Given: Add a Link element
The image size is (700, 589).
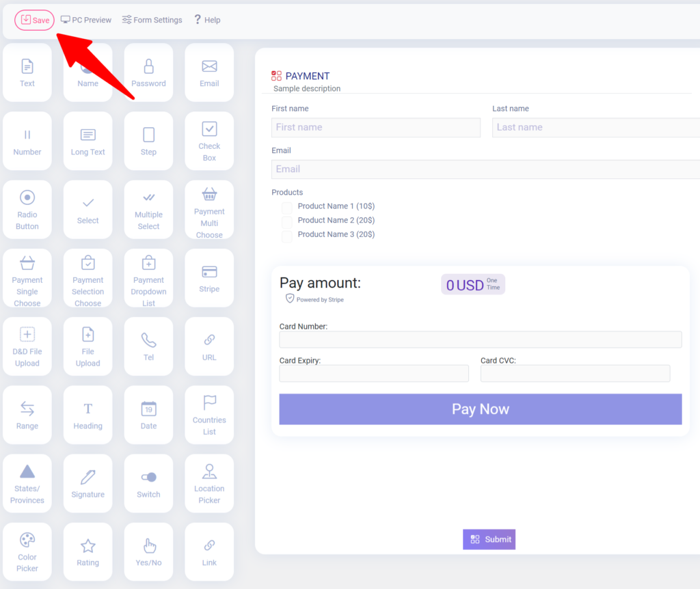Looking at the screenshot, I should click(x=209, y=552).
